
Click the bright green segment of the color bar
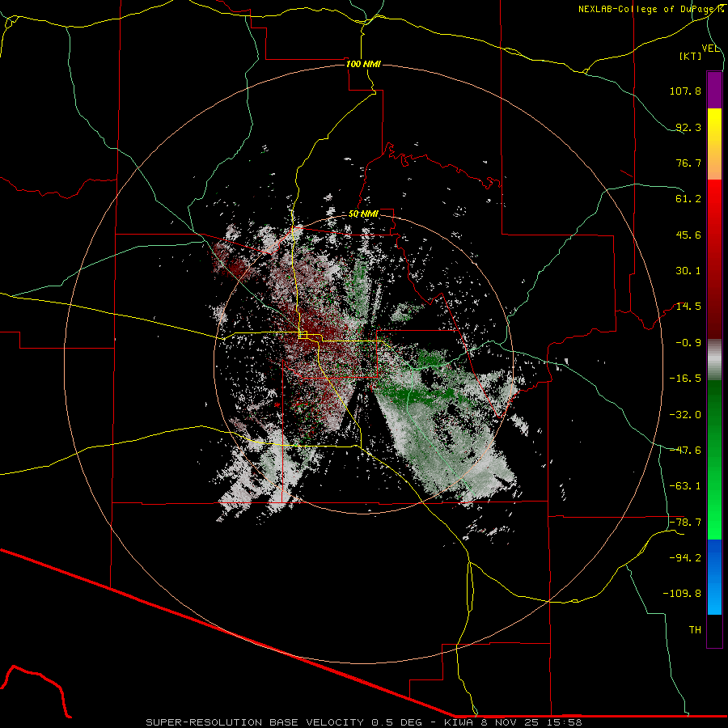coord(714,459)
